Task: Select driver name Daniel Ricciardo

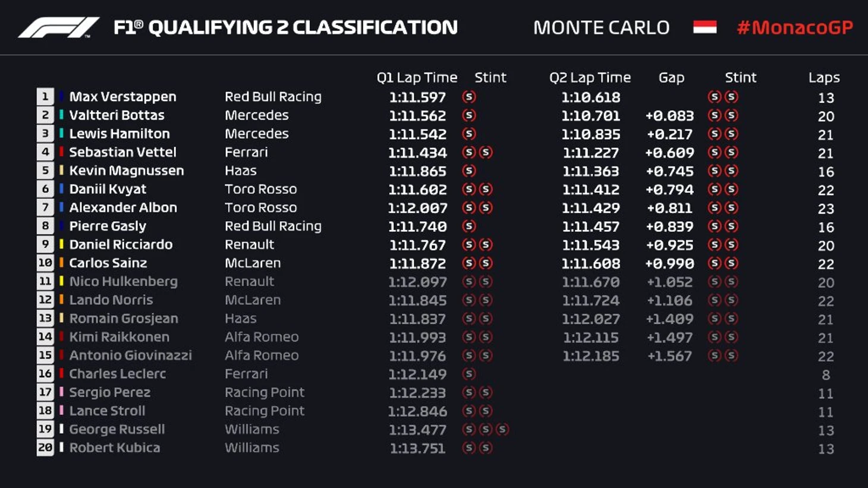Action: pos(121,244)
